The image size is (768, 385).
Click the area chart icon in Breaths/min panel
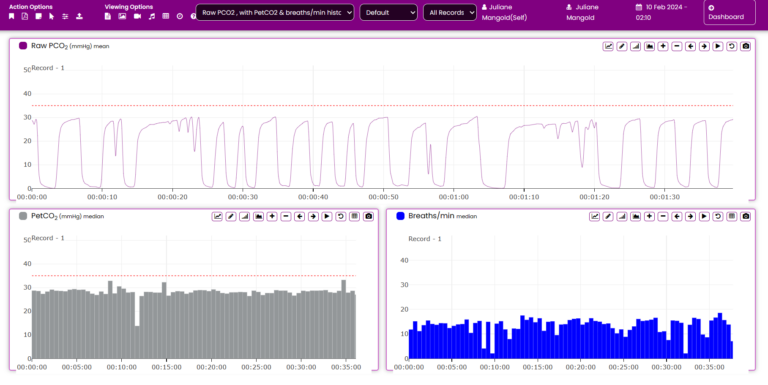click(x=636, y=216)
